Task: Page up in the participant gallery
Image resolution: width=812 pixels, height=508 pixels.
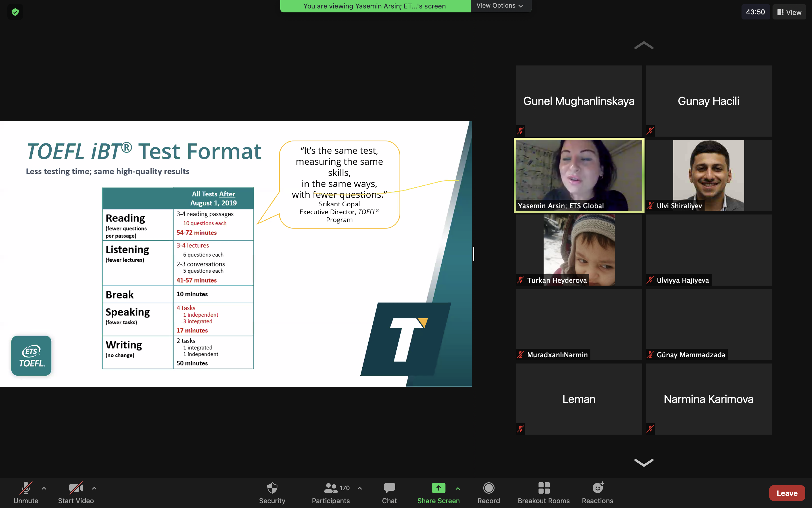Action: pyautogui.click(x=644, y=45)
